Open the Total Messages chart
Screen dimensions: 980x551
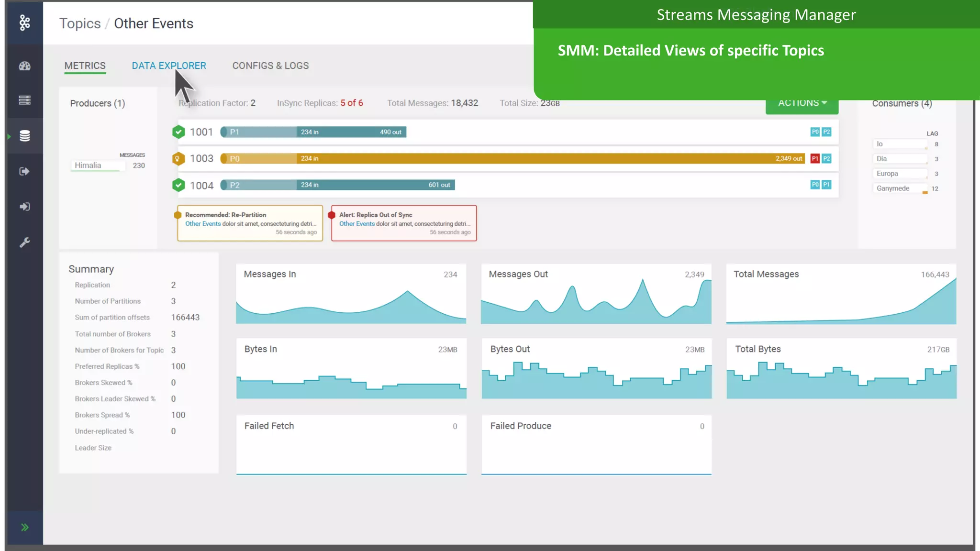841,294
